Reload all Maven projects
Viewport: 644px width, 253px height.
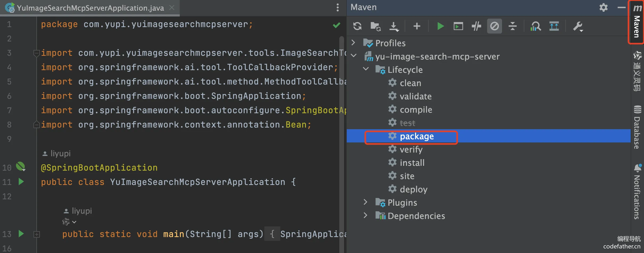point(357,26)
